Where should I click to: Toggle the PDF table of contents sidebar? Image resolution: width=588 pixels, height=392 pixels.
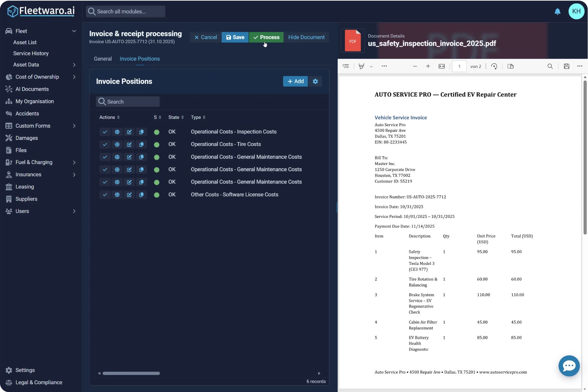point(346,66)
